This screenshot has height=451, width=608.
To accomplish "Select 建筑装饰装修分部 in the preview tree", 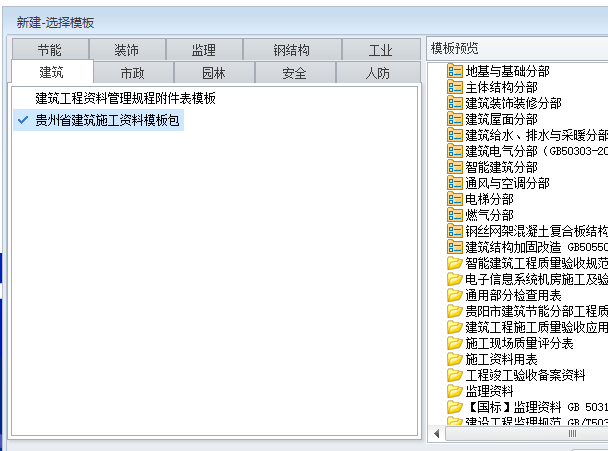I will click(x=513, y=104).
